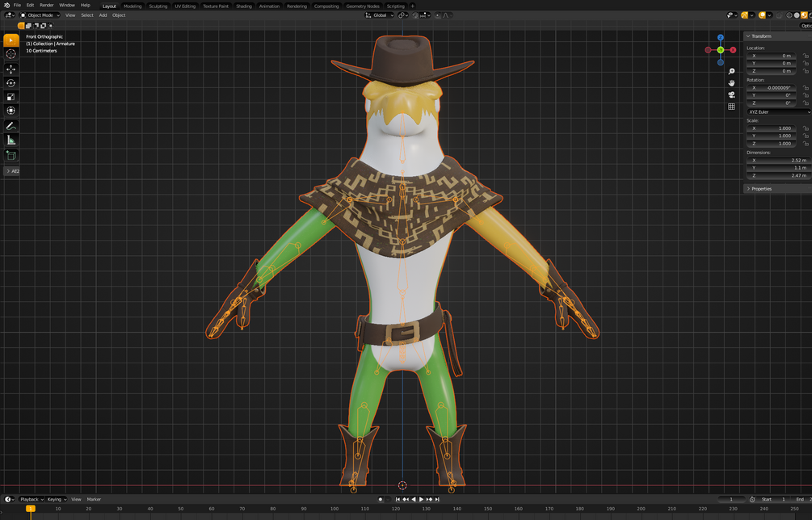Toggle camera view icon in viewport
This screenshot has width=812, height=520.
pyautogui.click(x=731, y=94)
